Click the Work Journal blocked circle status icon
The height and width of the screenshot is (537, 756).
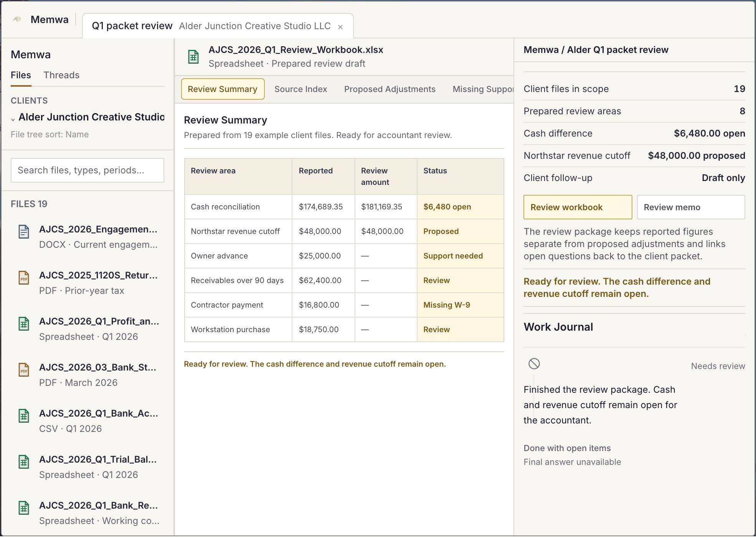pyautogui.click(x=534, y=364)
